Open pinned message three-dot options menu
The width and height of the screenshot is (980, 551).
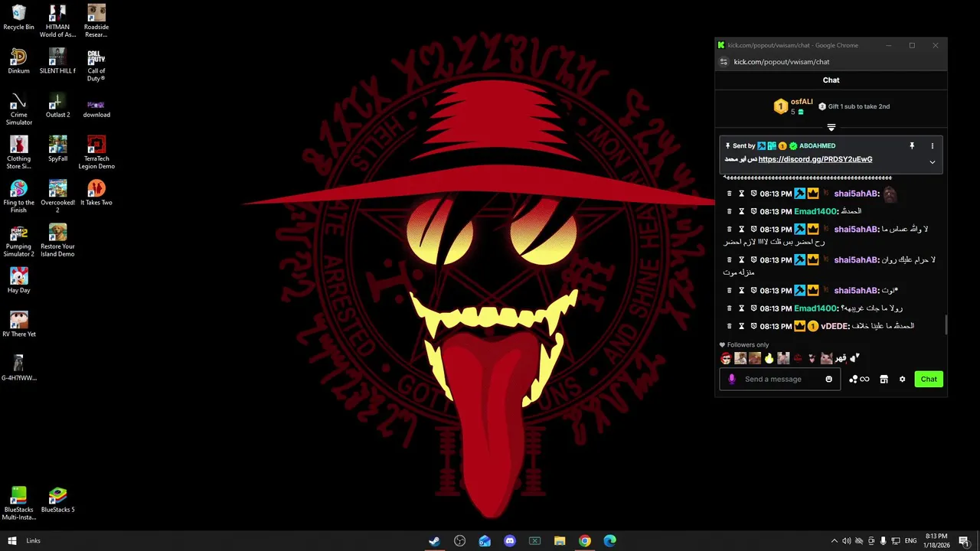[x=932, y=145]
